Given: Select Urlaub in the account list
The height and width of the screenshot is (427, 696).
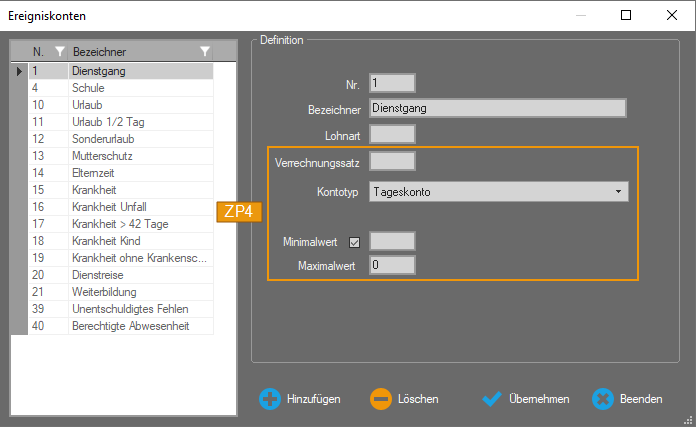Looking at the screenshot, I should click(x=90, y=105).
